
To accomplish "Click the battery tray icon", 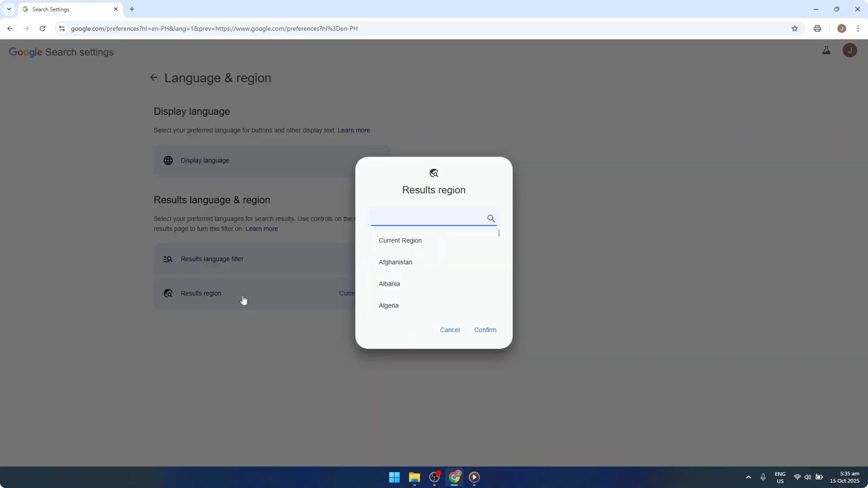I will pyautogui.click(x=819, y=477).
